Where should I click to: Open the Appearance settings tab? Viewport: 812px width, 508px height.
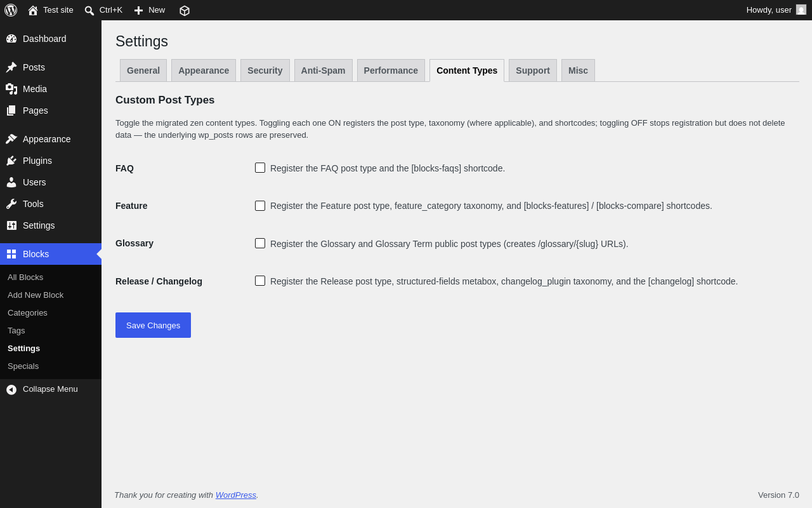pos(204,70)
